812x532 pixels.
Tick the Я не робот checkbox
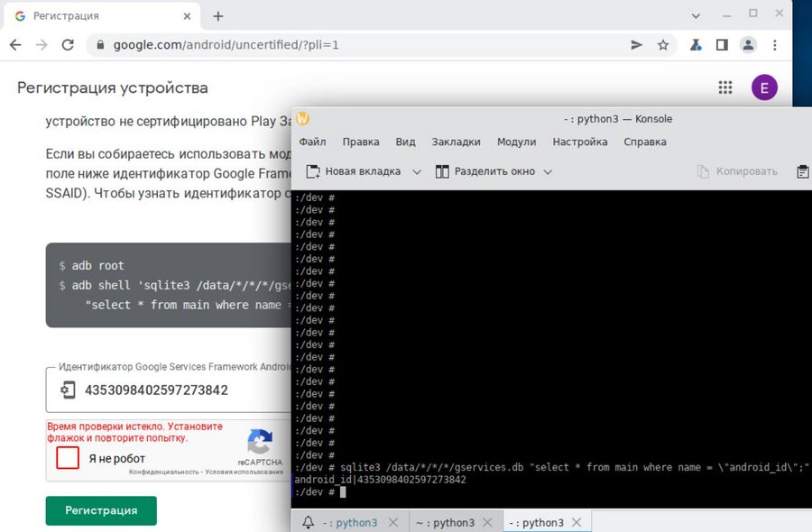coord(68,458)
